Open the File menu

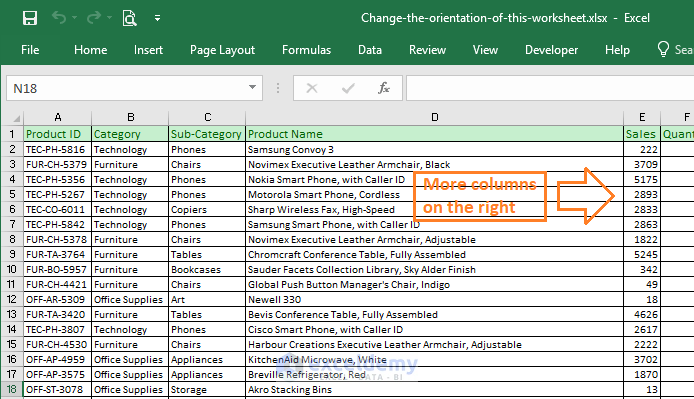coord(30,50)
